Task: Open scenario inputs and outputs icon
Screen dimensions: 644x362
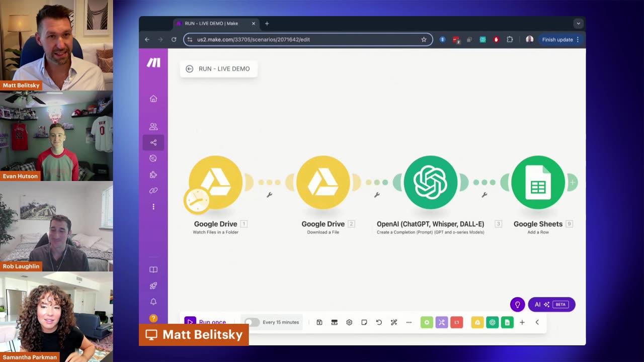Action: [x=334, y=322]
